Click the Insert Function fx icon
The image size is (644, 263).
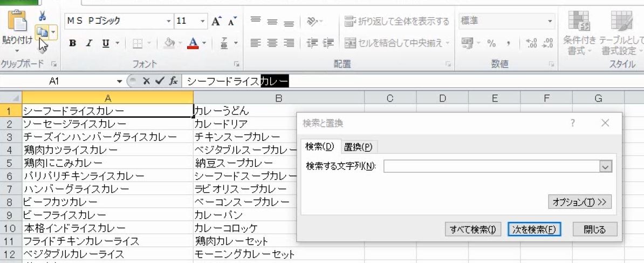pyautogui.click(x=173, y=82)
